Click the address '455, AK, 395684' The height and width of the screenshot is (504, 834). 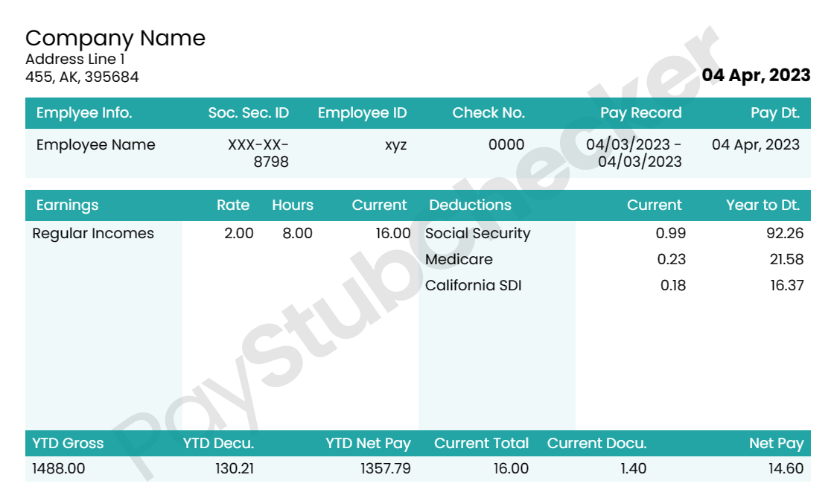[x=82, y=77]
